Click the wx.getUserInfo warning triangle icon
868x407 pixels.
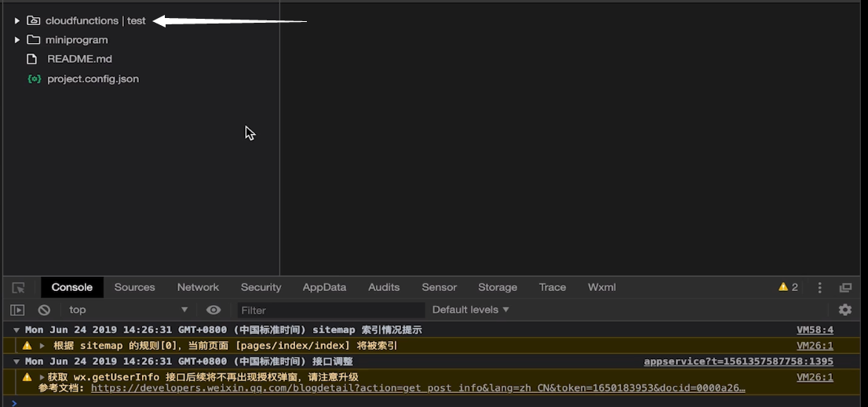coord(27,377)
